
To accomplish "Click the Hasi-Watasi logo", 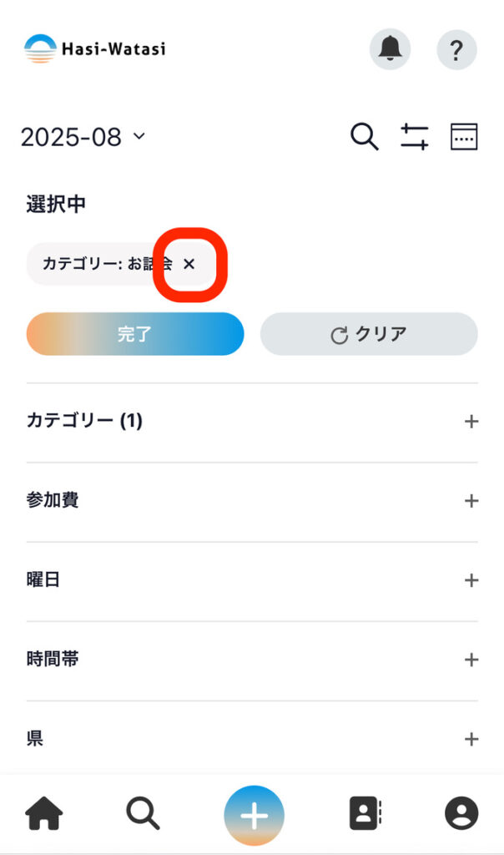I will point(95,49).
